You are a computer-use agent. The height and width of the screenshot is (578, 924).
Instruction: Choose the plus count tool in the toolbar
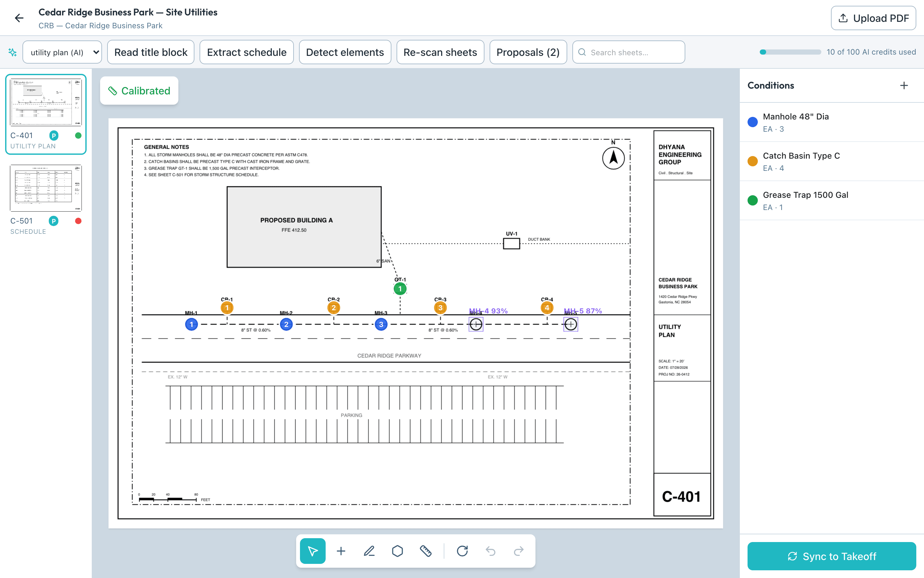pyautogui.click(x=341, y=551)
